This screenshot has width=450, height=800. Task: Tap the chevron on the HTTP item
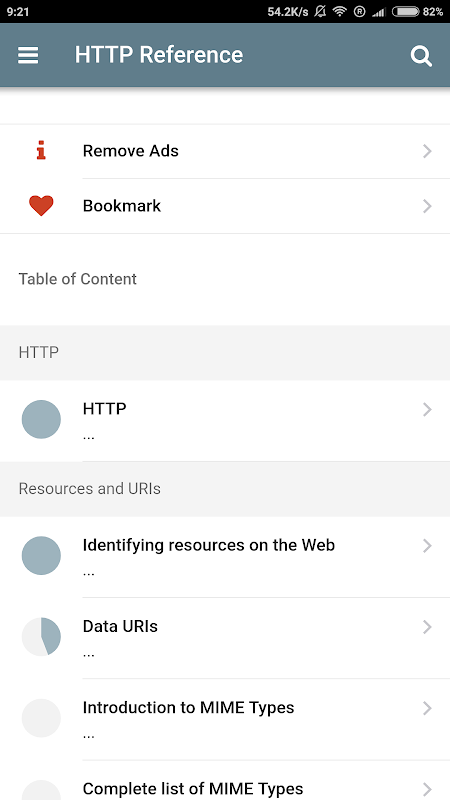coord(428,410)
